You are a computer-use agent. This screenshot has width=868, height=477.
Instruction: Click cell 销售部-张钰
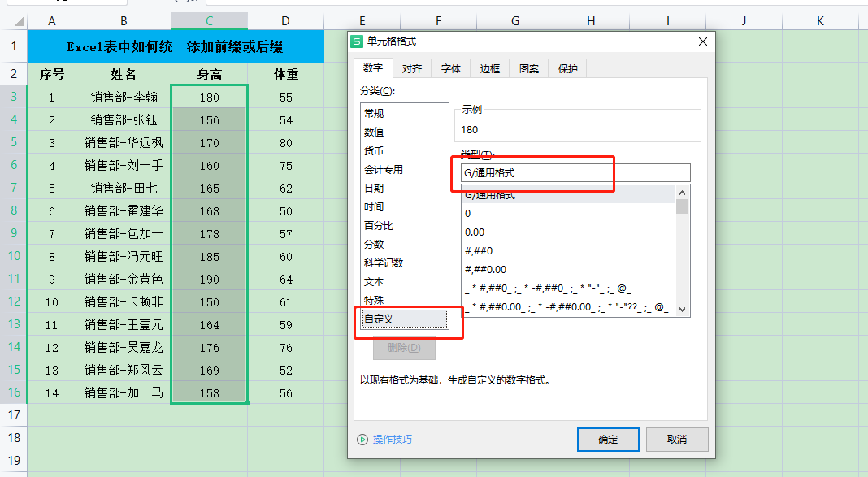coord(124,120)
